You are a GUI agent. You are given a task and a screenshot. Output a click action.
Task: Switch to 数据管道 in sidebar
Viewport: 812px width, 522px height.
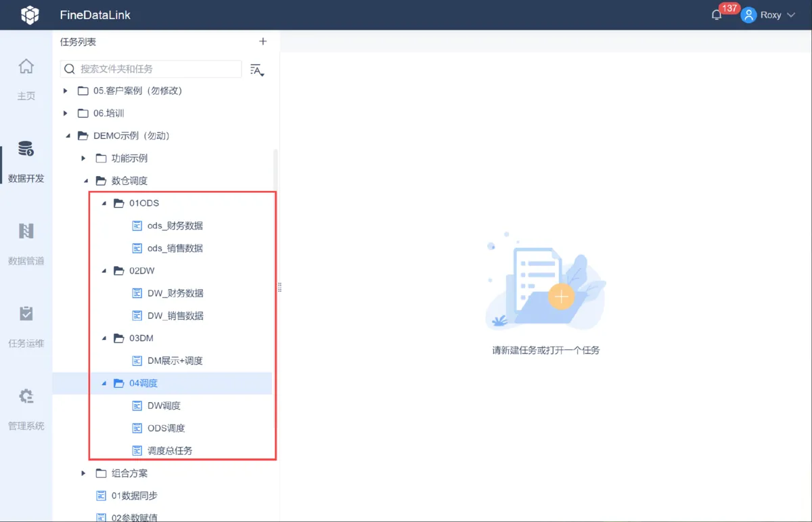click(26, 261)
